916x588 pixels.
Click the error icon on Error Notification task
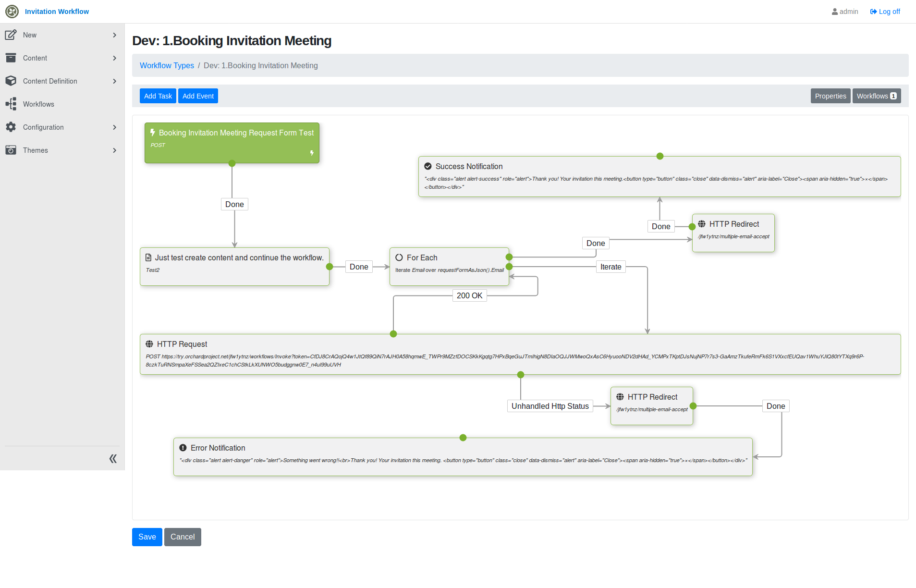[182, 447]
